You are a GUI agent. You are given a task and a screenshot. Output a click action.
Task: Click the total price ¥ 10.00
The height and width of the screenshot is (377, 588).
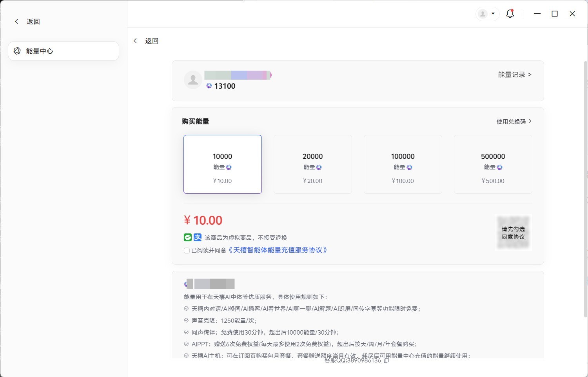point(203,220)
